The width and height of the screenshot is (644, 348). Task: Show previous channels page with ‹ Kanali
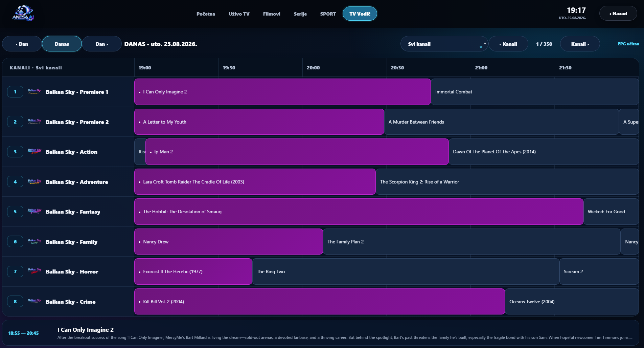508,44
